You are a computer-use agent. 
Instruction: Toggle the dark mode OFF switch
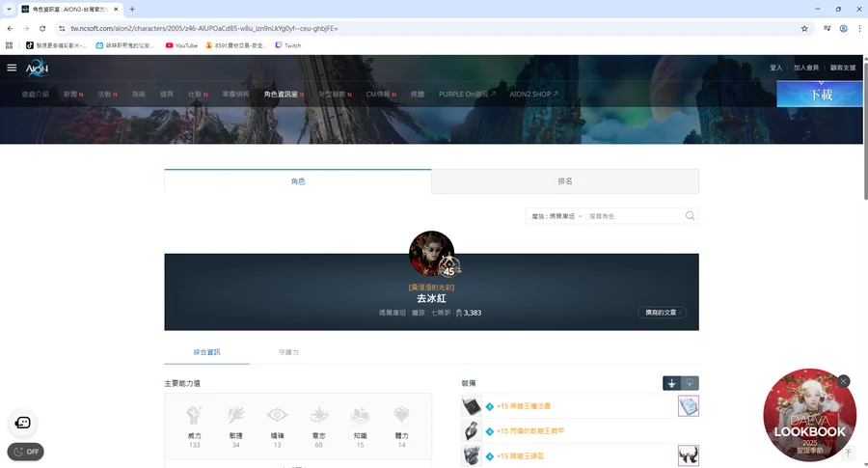point(26,451)
